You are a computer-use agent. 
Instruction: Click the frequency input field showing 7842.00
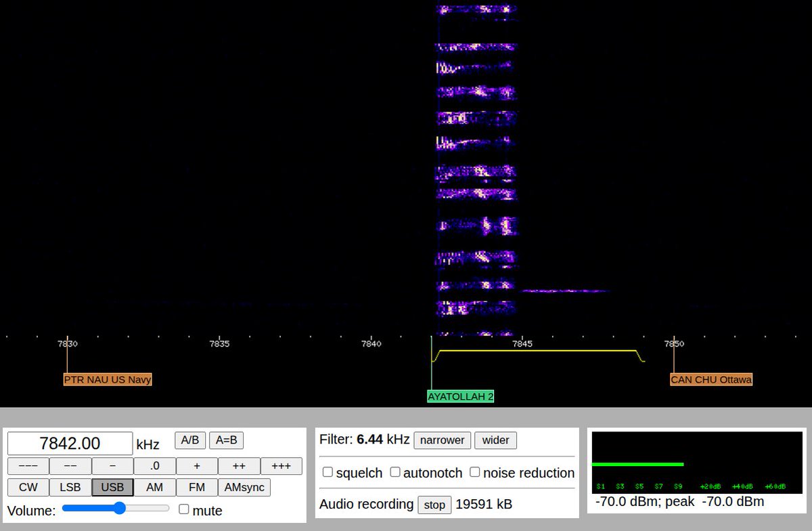click(70, 444)
